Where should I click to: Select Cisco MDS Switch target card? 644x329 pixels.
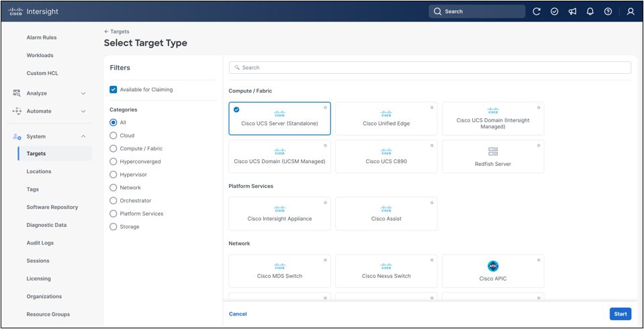[x=280, y=271]
